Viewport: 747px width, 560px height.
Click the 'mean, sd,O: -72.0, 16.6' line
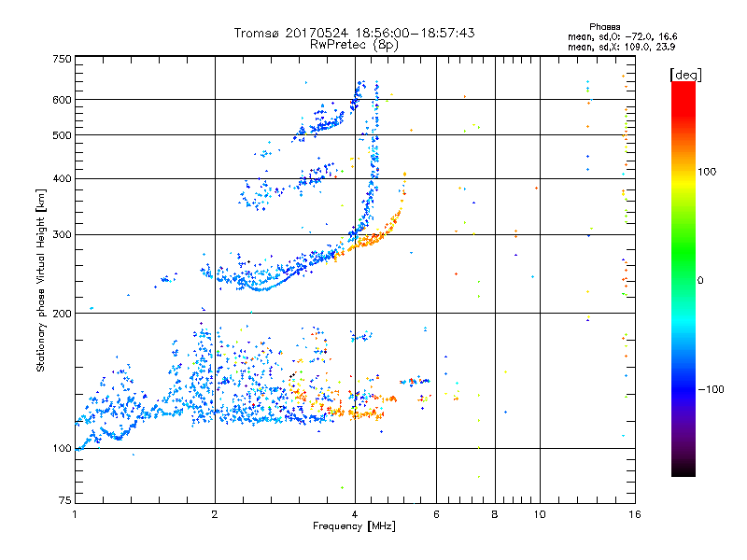pos(622,36)
